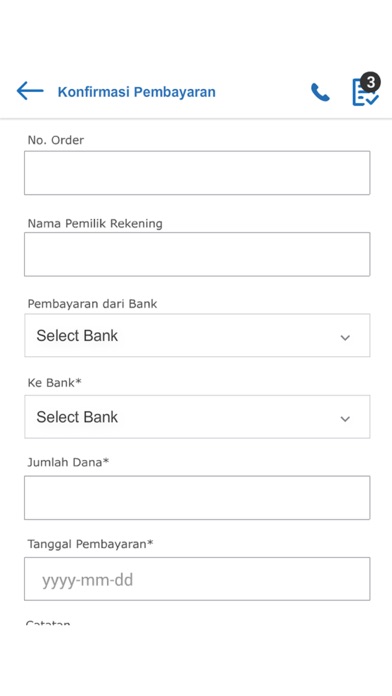Focus the Nama Pemilik Rekening field
Image resolution: width=392 pixels, height=696 pixels.
point(197,254)
